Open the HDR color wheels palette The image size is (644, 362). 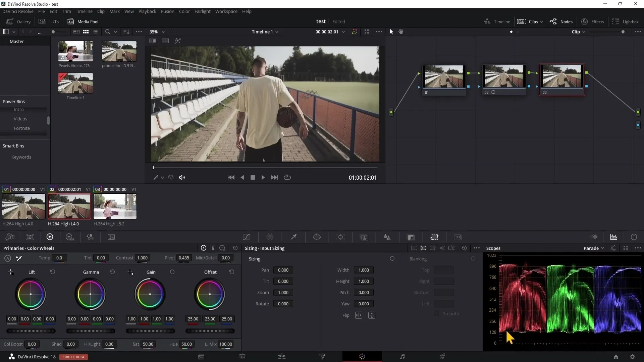click(x=70, y=237)
